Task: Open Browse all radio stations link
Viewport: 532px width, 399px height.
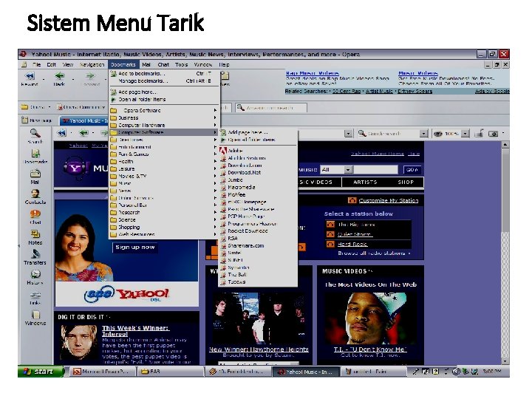Action: tap(372, 253)
